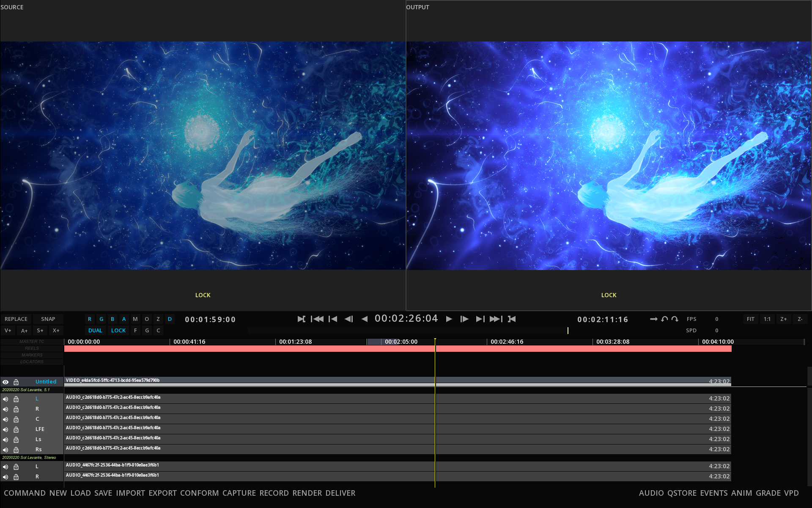Click the V+ add video track button

tap(8, 331)
